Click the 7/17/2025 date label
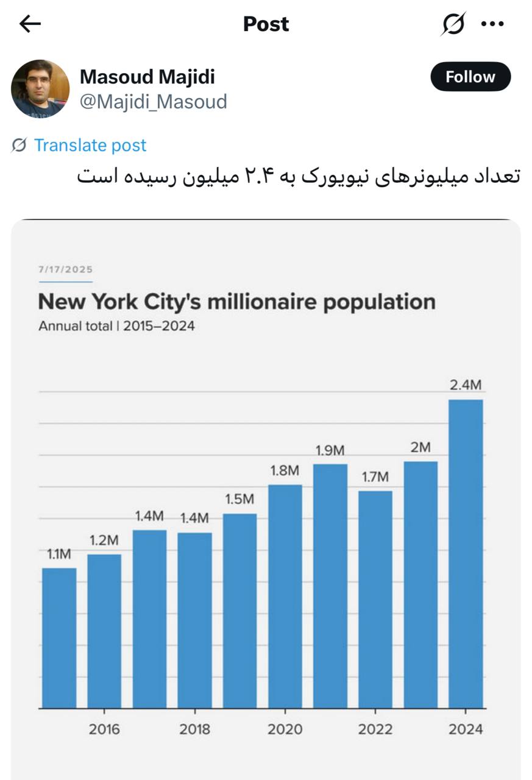Screen dimensions: 532x780 65,269
